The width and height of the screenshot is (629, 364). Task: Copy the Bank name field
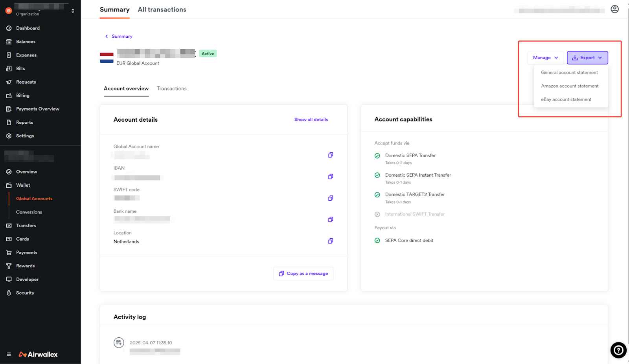coord(331,219)
